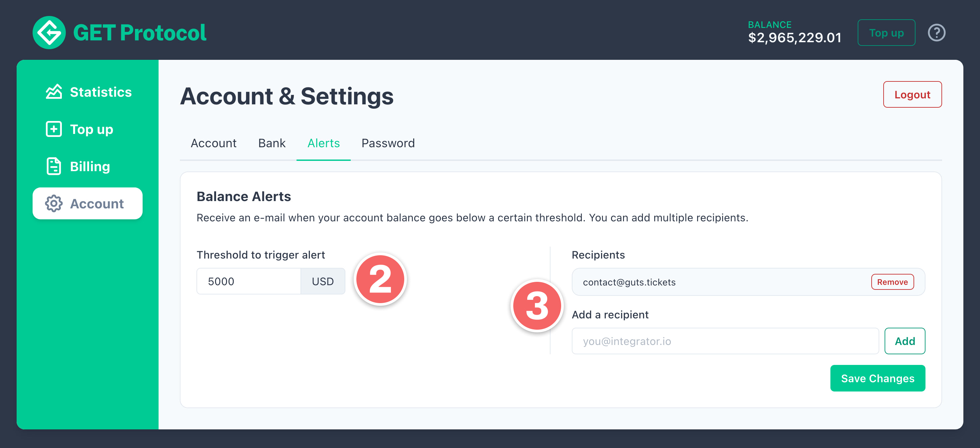Click the GET Protocol logo icon
The image size is (980, 448).
[49, 33]
